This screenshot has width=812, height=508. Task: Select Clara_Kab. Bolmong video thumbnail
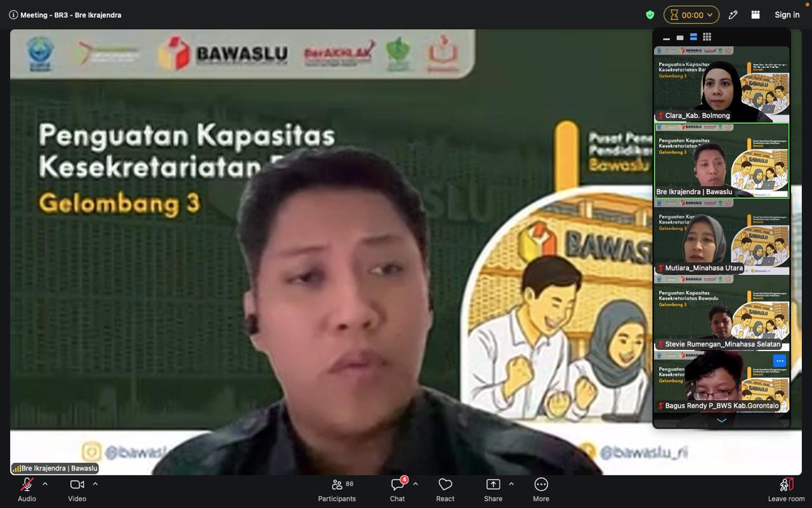coord(722,84)
